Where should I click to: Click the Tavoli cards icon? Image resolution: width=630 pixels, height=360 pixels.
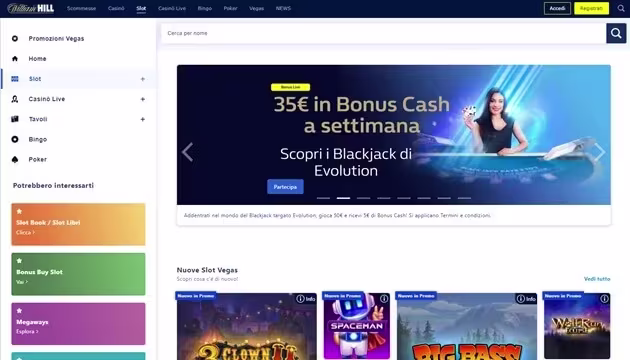15,119
